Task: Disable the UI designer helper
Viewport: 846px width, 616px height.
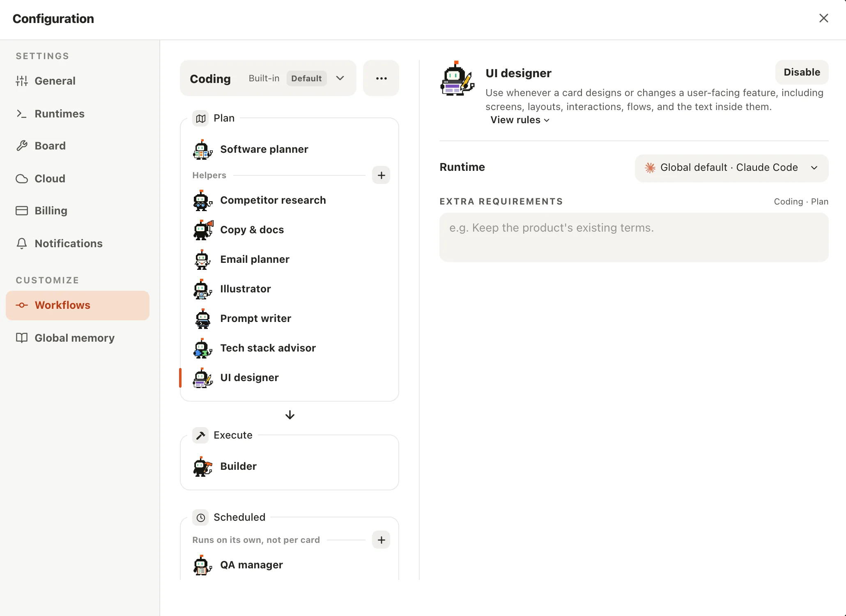Action: [802, 72]
